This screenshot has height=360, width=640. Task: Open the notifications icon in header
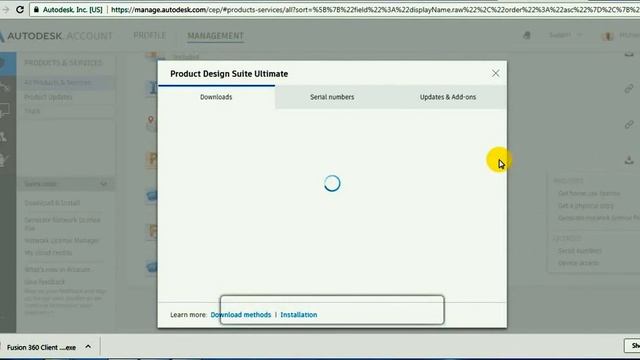[x=527, y=36]
